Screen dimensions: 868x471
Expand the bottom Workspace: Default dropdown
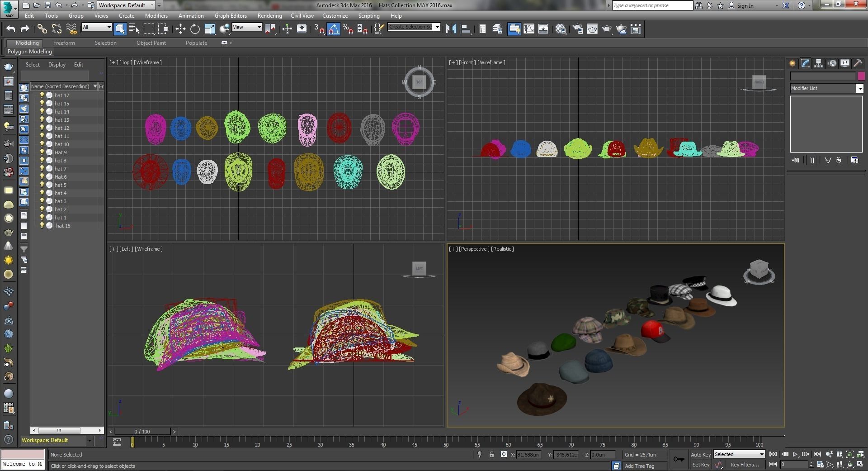90,440
